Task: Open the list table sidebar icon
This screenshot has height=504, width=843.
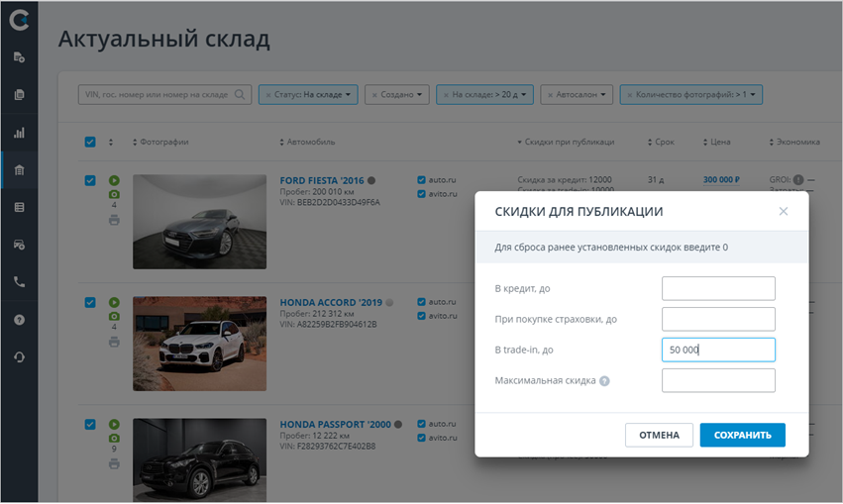Action: point(19,207)
